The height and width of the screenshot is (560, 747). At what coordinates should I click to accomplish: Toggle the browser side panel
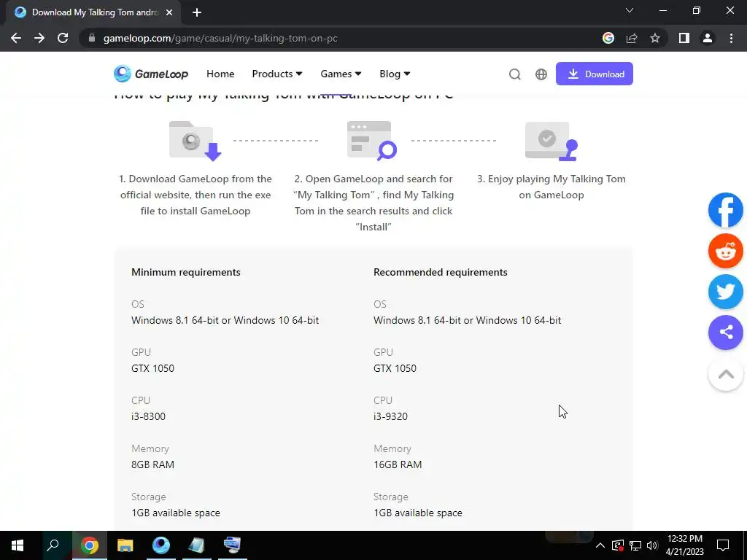pos(684,38)
